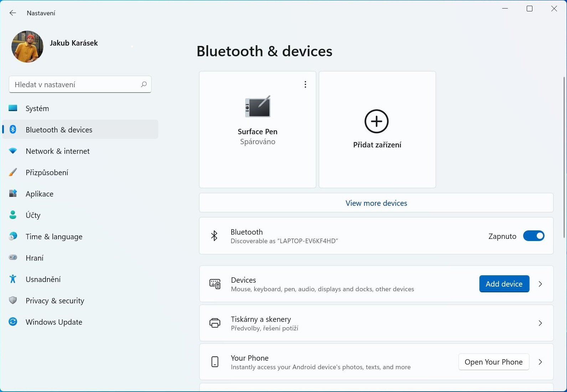Click the Přizpůsobení paintbrush icon

point(13,172)
